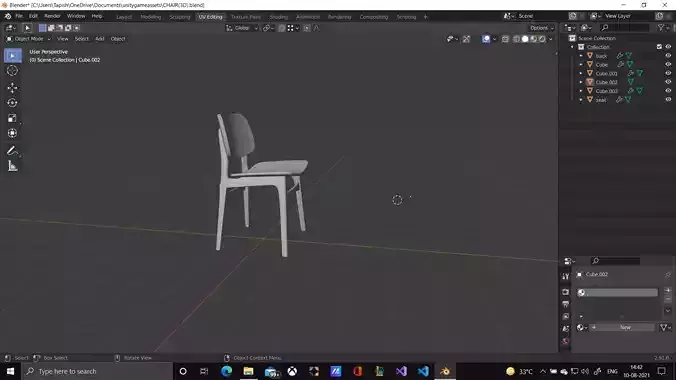Open the viewport Object menu
The image size is (676, 380).
coord(118,39)
